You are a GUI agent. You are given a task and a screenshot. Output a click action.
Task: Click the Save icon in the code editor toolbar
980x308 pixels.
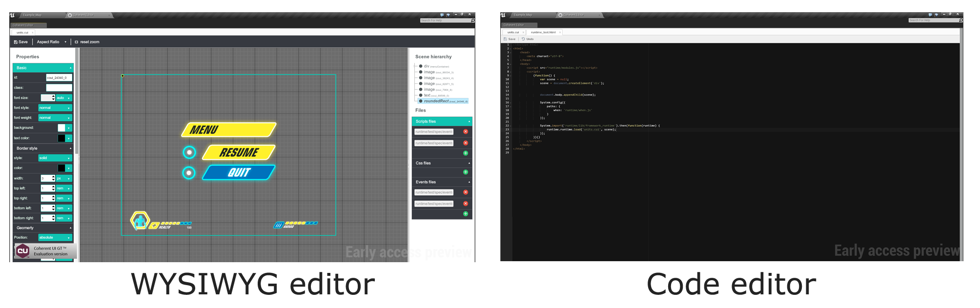pyautogui.click(x=505, y=39)
